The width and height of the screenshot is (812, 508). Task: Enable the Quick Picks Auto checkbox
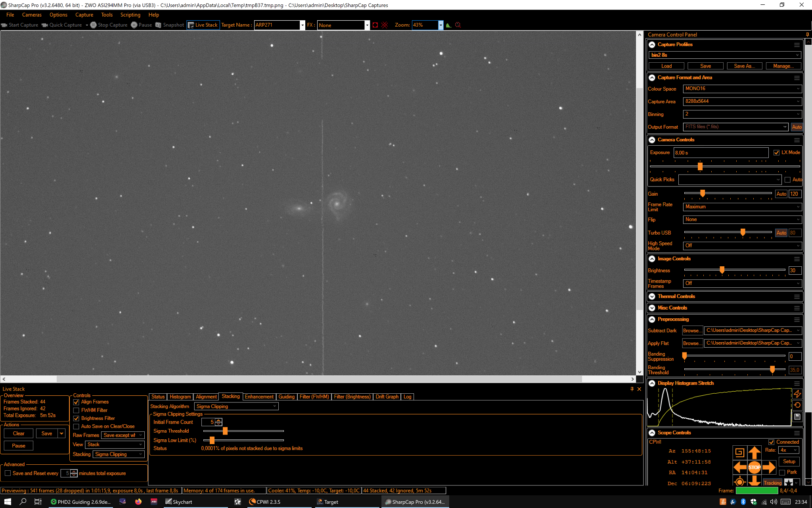(x=787, y=180)
